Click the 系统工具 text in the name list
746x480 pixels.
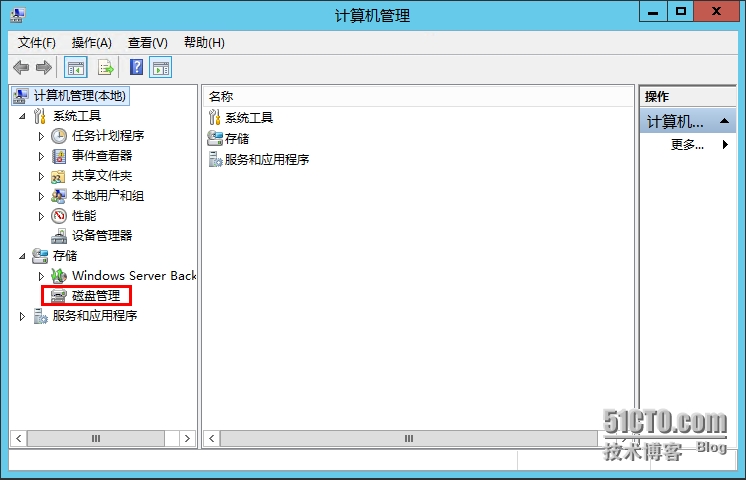point(249,118)
